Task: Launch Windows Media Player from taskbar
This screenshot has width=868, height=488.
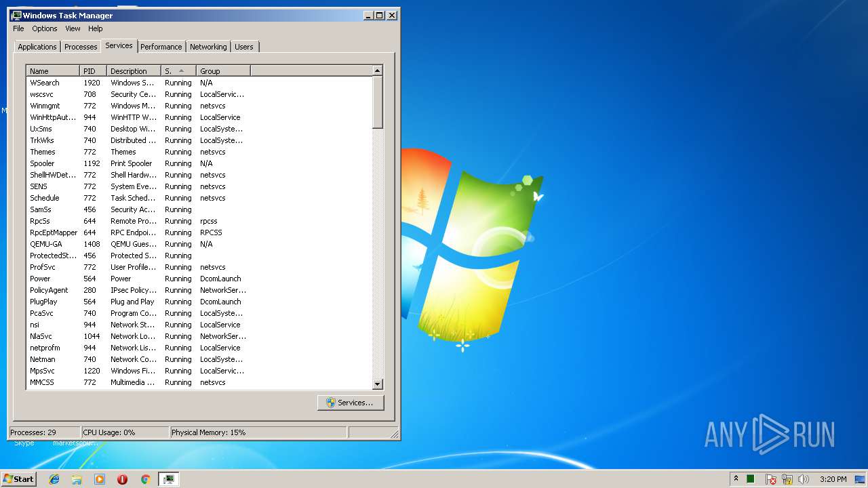Action: [x=100, y=479]
